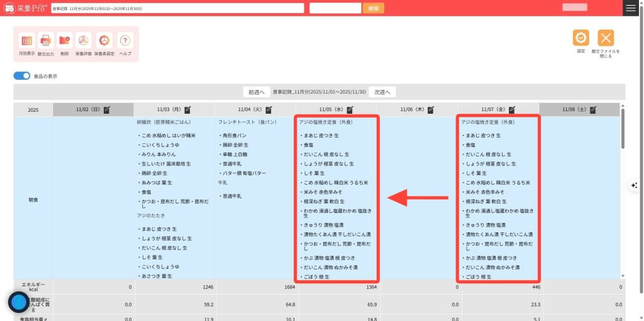Toggle the 食品の表示 switch
Viewport: 644px width, 321px height.
pyautogui.click(x=22, y=76)
